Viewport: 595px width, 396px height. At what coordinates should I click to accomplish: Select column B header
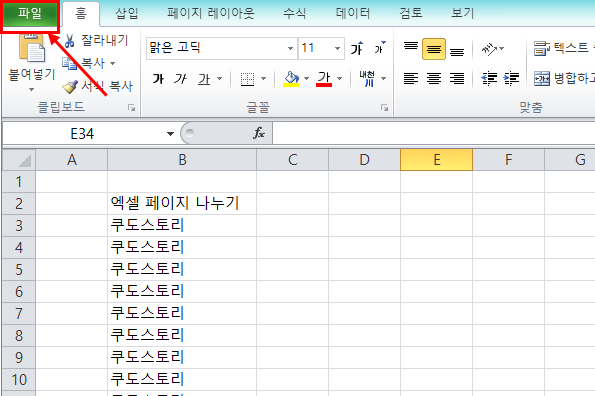pyautogui.click(x=182, y=160)
